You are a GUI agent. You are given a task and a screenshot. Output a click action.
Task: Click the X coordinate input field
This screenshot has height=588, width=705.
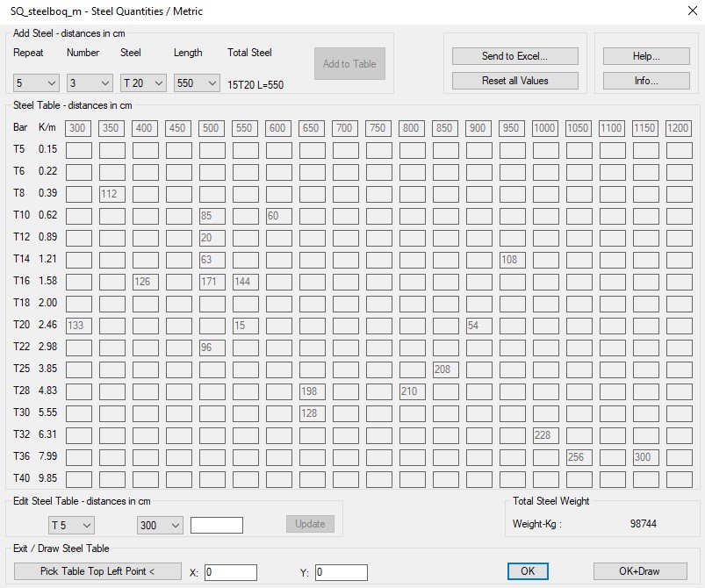231,572
